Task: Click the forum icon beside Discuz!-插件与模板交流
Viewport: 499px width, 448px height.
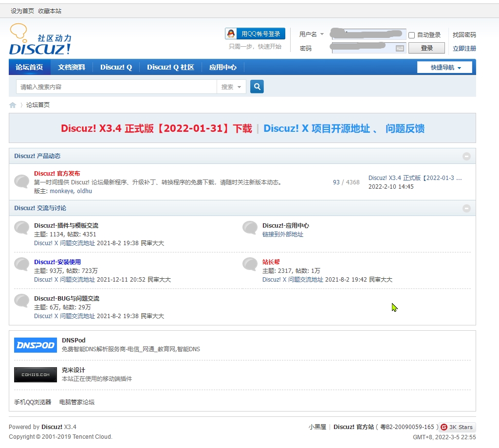Action: click(22, 228)
